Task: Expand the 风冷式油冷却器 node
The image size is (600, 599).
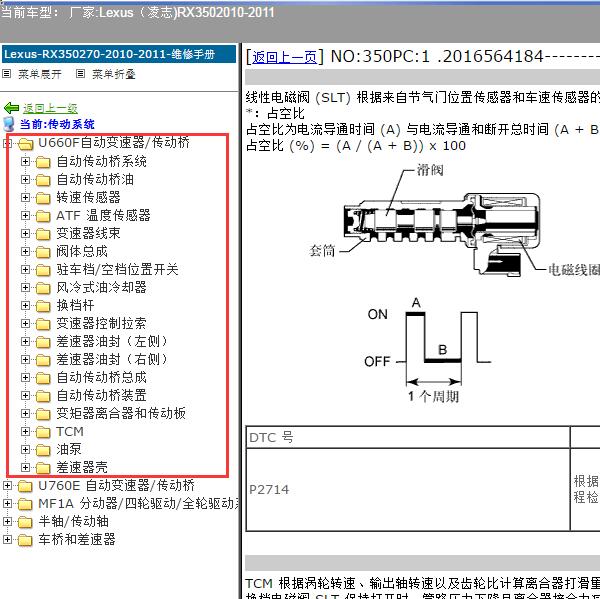Action: 25,287
